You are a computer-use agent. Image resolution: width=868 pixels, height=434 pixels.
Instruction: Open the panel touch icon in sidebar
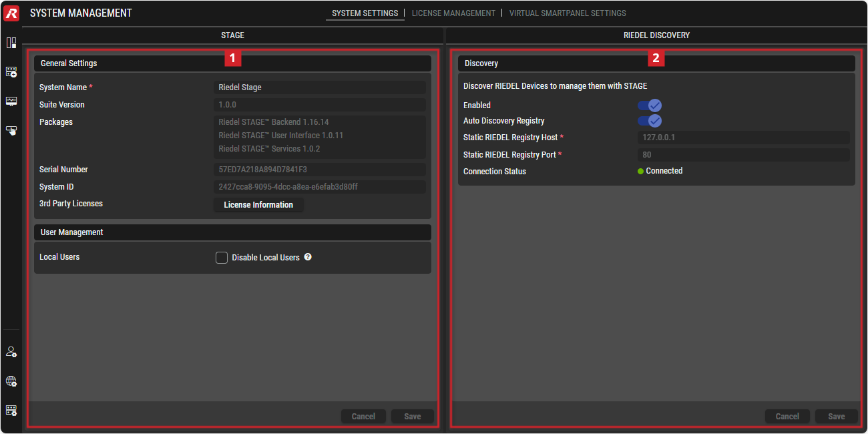11,130
